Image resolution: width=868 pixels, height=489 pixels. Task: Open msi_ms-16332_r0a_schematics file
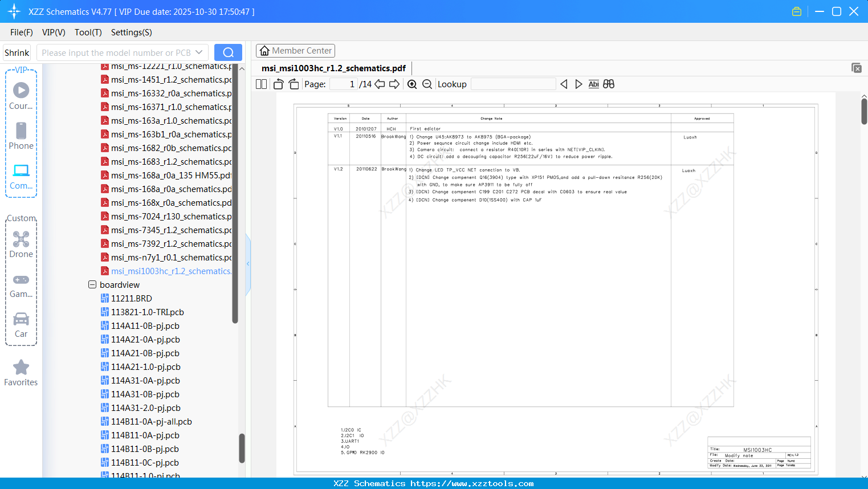[x=166, y=93]
